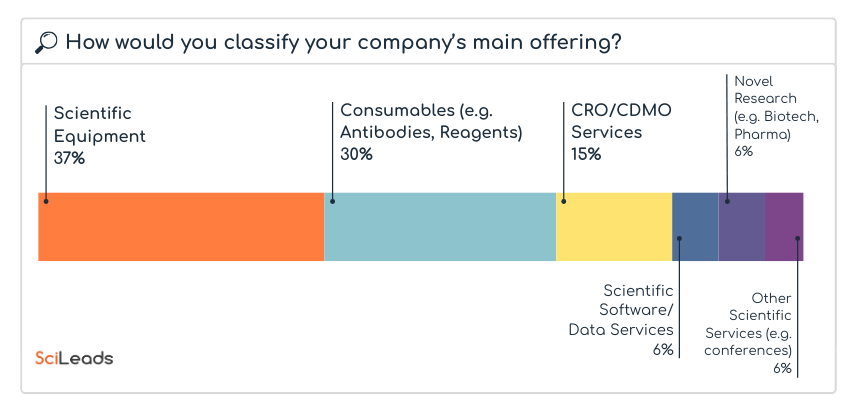The height and width of the screenshot is (406, 850).
Task: Click the dot marker on dark blue segment
Action: (679, 238)
